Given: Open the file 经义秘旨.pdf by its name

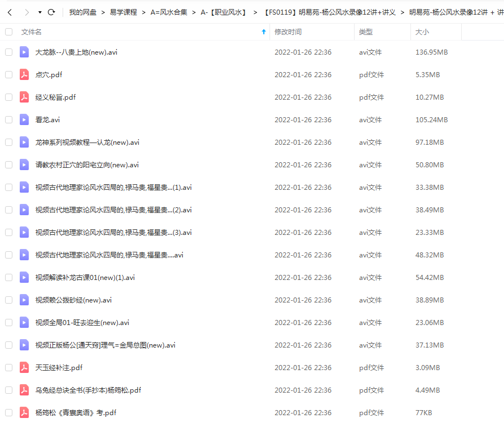Looking at the screenshot, I should [55, 97].
